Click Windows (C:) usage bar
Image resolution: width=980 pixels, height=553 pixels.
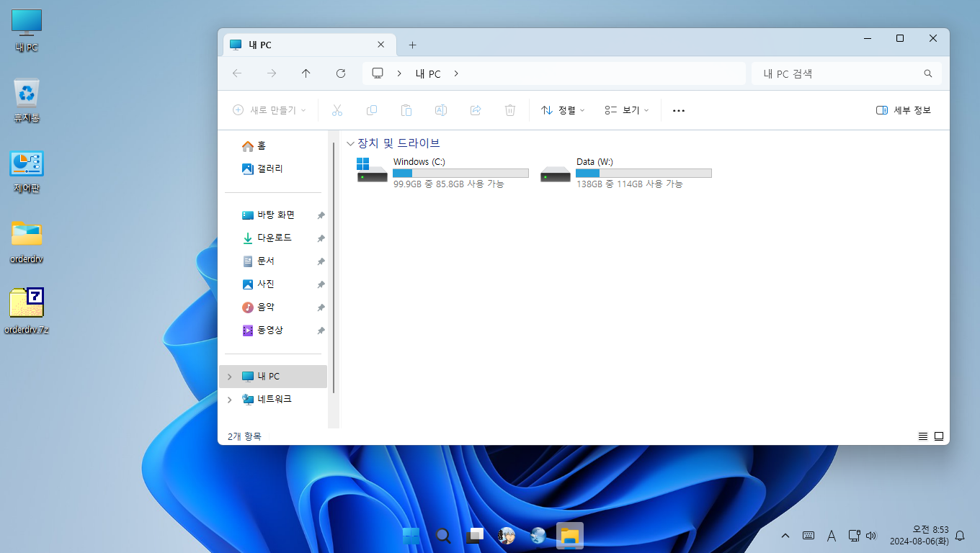(x=460, y=174)
